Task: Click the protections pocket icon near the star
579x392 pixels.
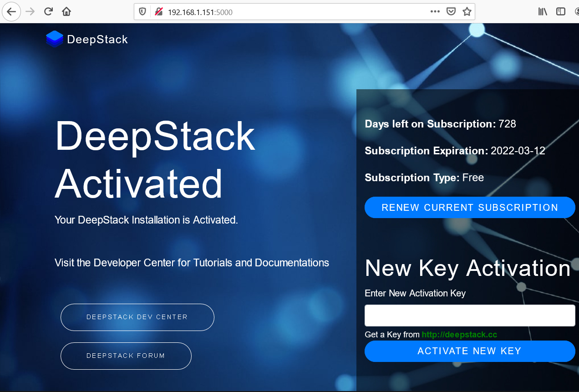Action: (x=451, y=11)
